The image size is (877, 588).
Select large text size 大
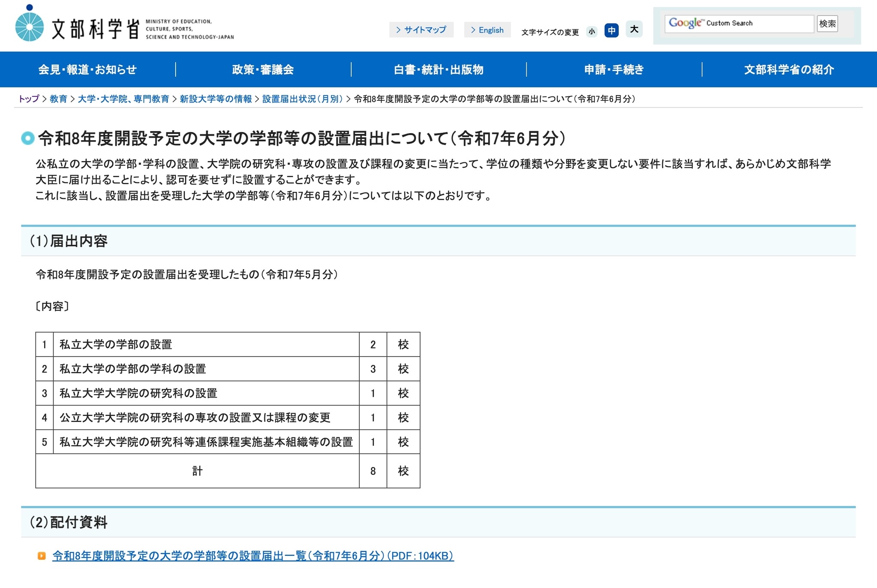click(634, 30)
